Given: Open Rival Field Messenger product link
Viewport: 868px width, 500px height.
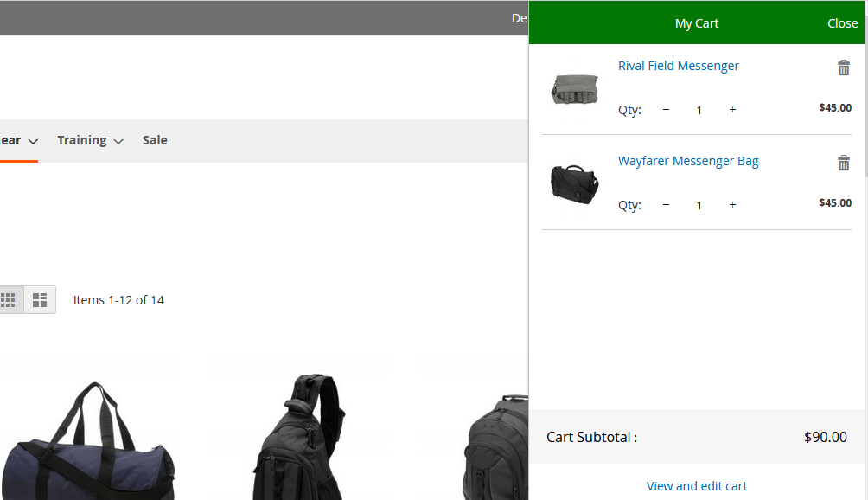Looking at the screenshot, I should point(678,66).
